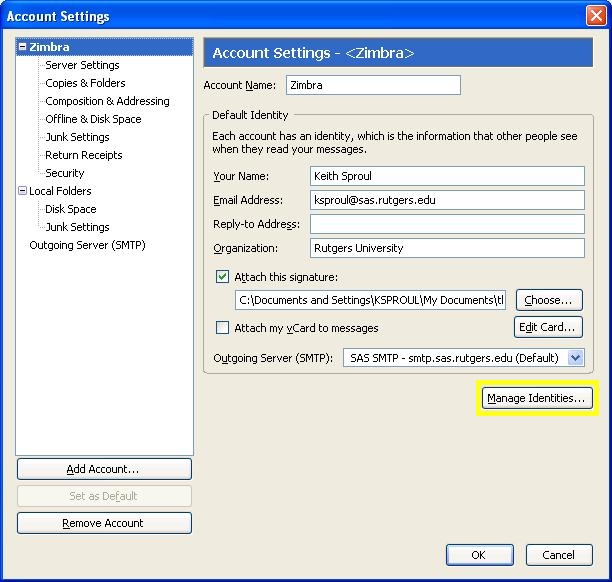Collapse the Local Folders tree node
The width and height of the screenshot is (612, 582).
coord(23,191)
